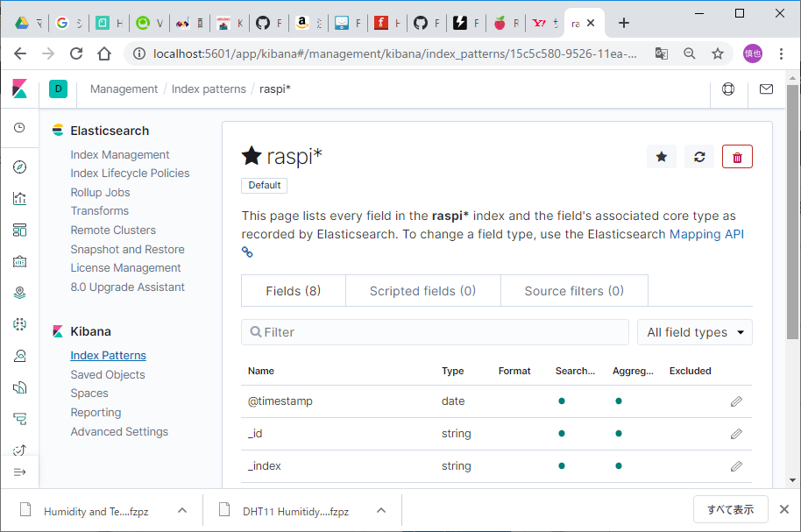Open Machine Learning icon in sidebar

19,324
